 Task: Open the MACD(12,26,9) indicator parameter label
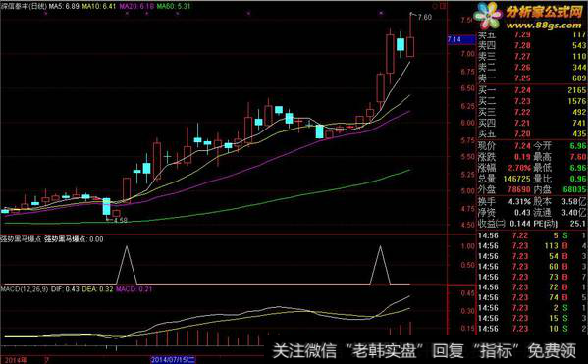coord(25,289)
